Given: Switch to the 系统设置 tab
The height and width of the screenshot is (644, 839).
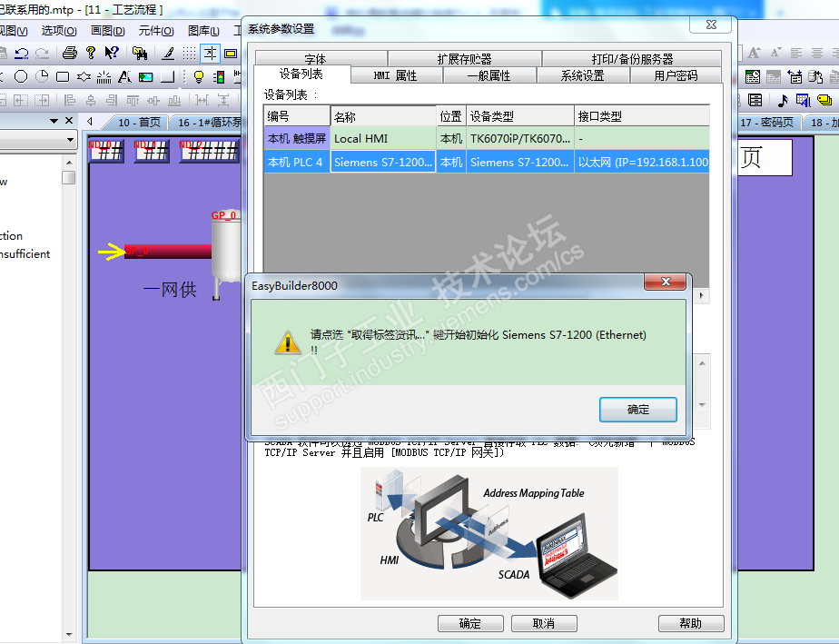Looking at the screenshot, I should (582, 75).
